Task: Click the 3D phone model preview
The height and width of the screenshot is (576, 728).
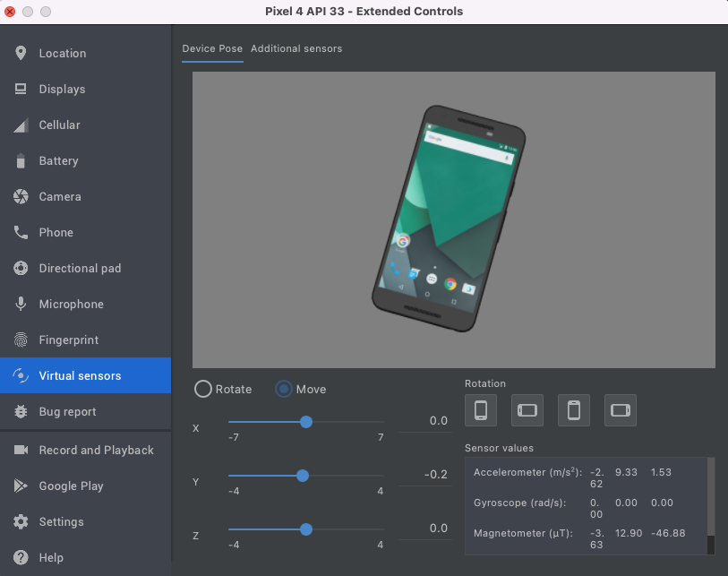Action: pos(449,219)
